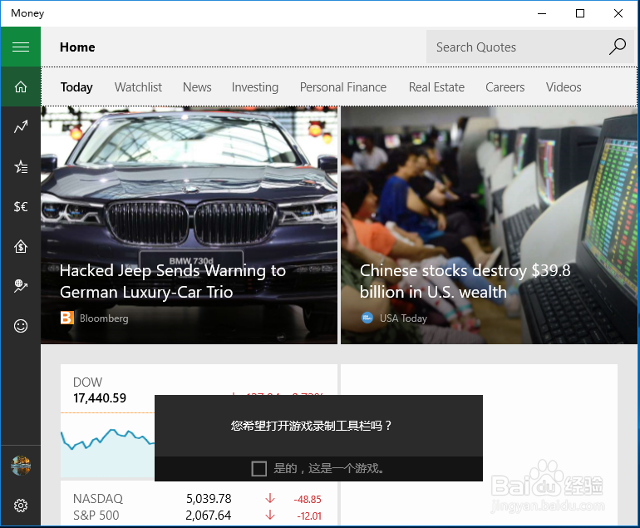Click the DOW line chart
Screen dimensions: 640x528
108,445
